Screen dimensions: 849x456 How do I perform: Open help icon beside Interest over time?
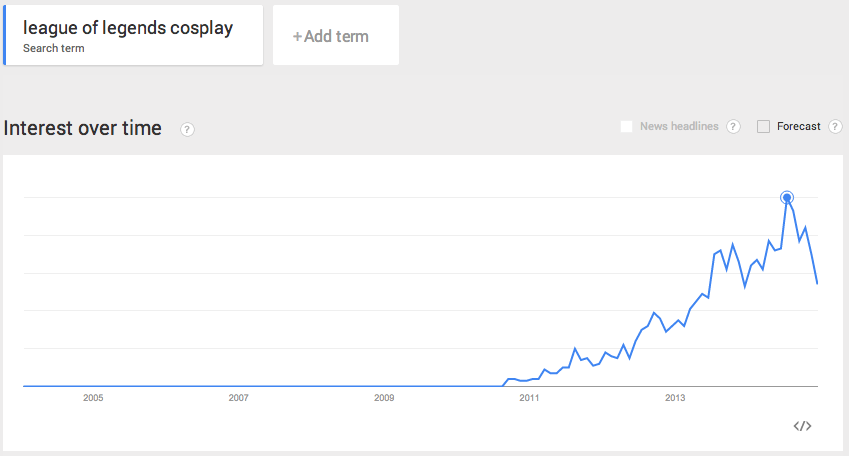point(187,129)
